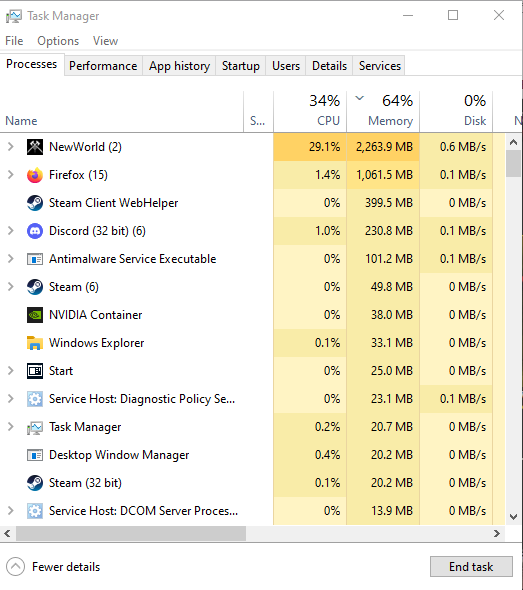Expand the Discord (32 bit) process group
Screen dimensions: 523x590
(11, 231)
